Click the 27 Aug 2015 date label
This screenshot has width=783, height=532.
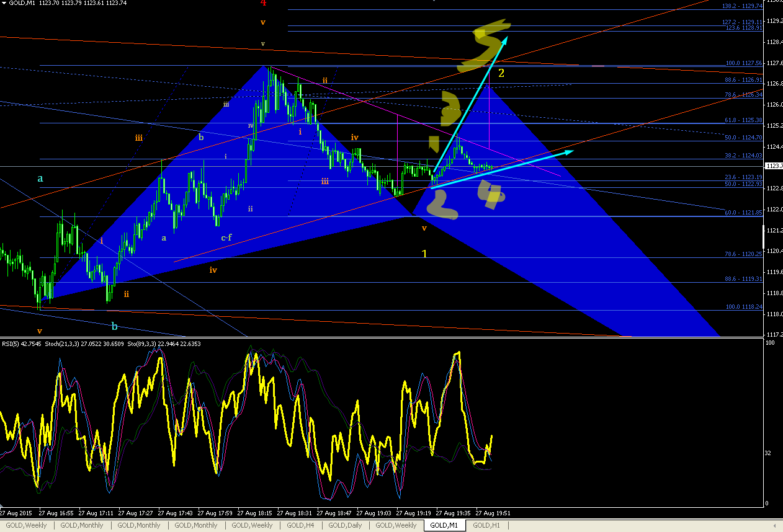[x=16, y=513]
